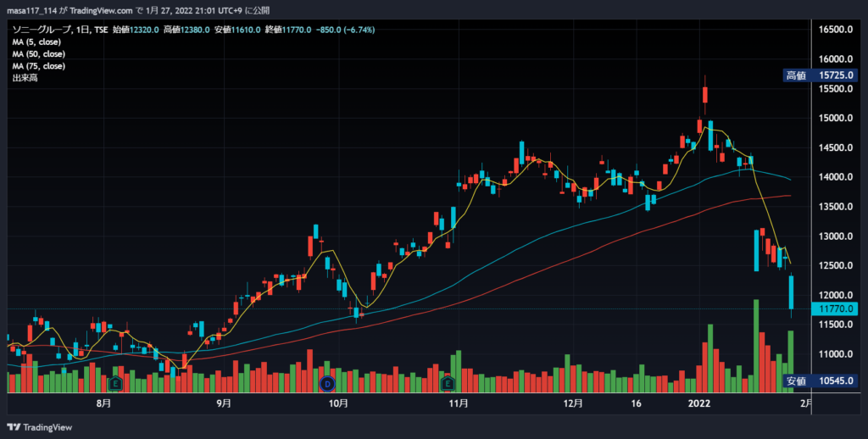Screen dimensions: 868x439
Task: Click the 12月 time axis label
Action: (x=573, y=403)
